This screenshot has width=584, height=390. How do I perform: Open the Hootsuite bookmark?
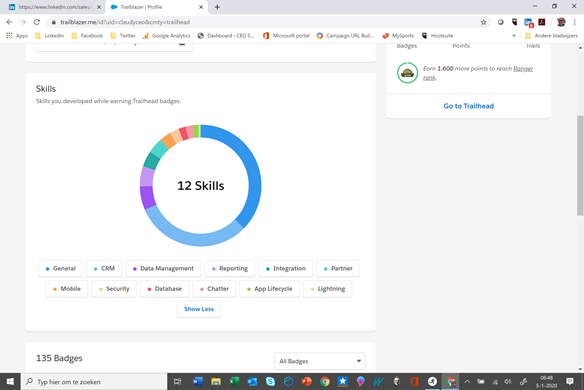click(438, 36)
